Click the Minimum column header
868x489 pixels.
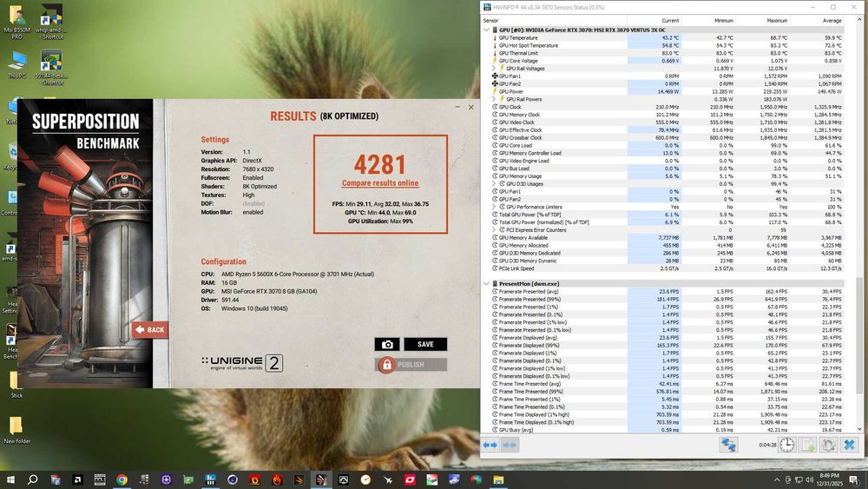708,21
